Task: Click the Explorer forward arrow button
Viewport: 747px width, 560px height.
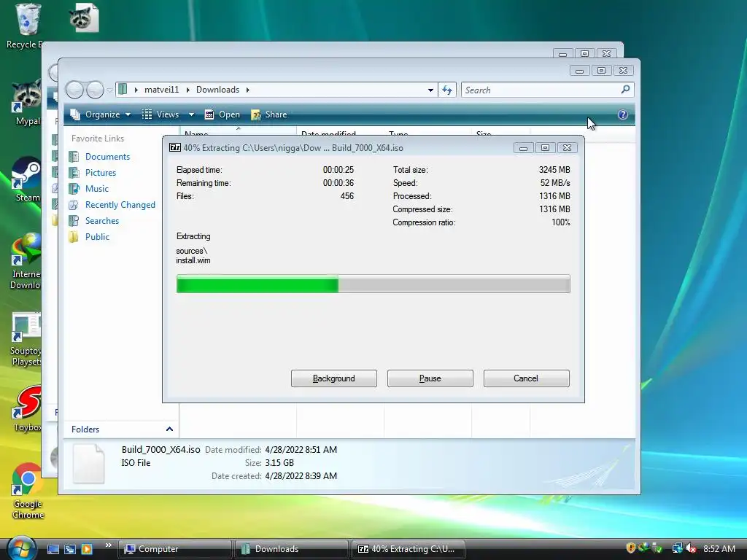Action: point(95,90)
